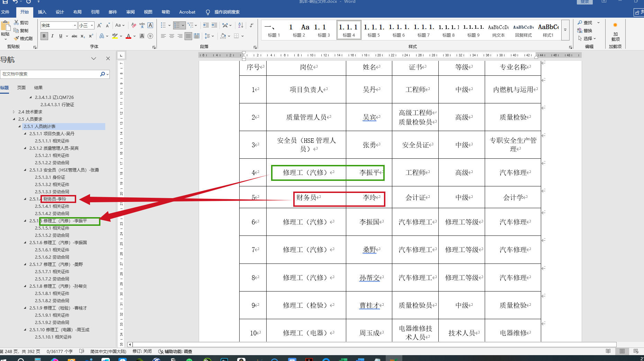Toggle strikethrough formatting
The image size is (644, 361).
click(74, 36)
